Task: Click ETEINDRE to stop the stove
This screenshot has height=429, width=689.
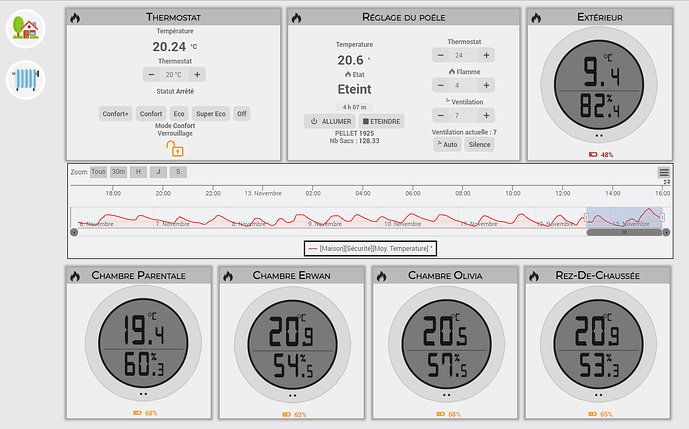Action: pyautogui.click(x=381, y=121)
